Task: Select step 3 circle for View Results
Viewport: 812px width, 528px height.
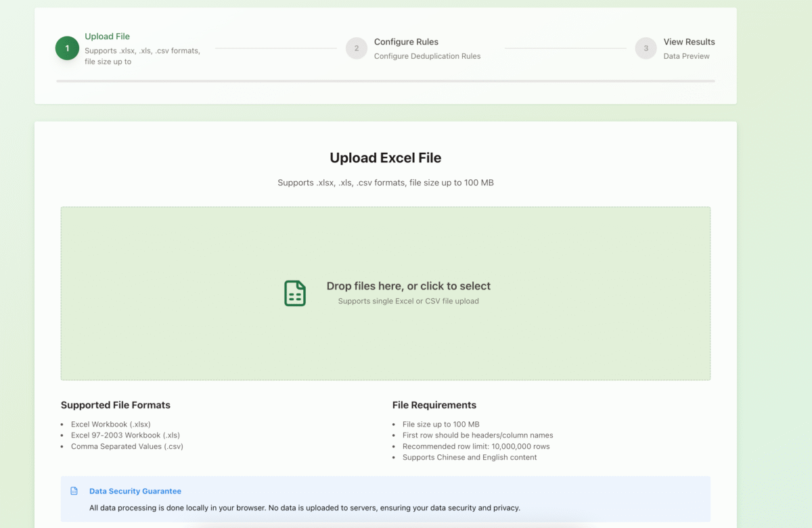Action: pos(646,48)
